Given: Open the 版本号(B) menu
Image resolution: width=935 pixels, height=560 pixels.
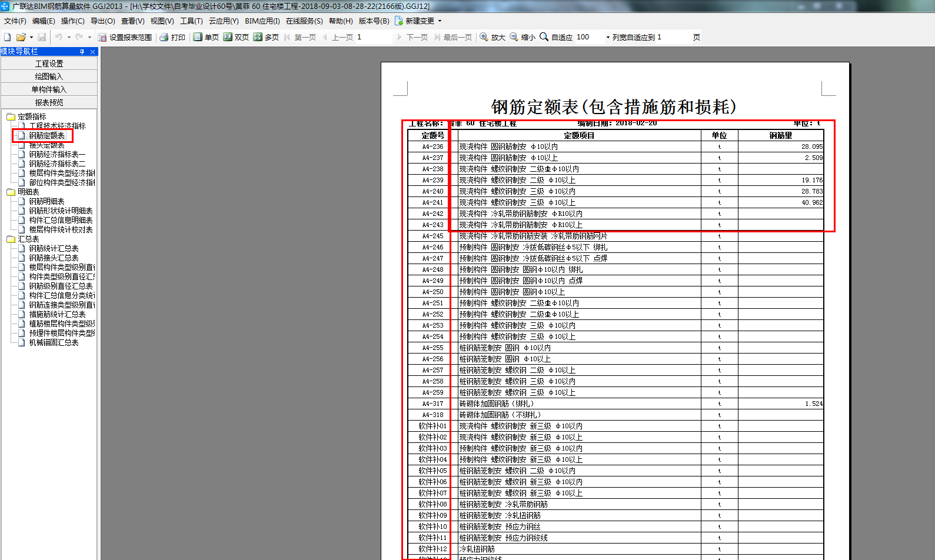Looking at the screenshot, I should click(374, 21).
